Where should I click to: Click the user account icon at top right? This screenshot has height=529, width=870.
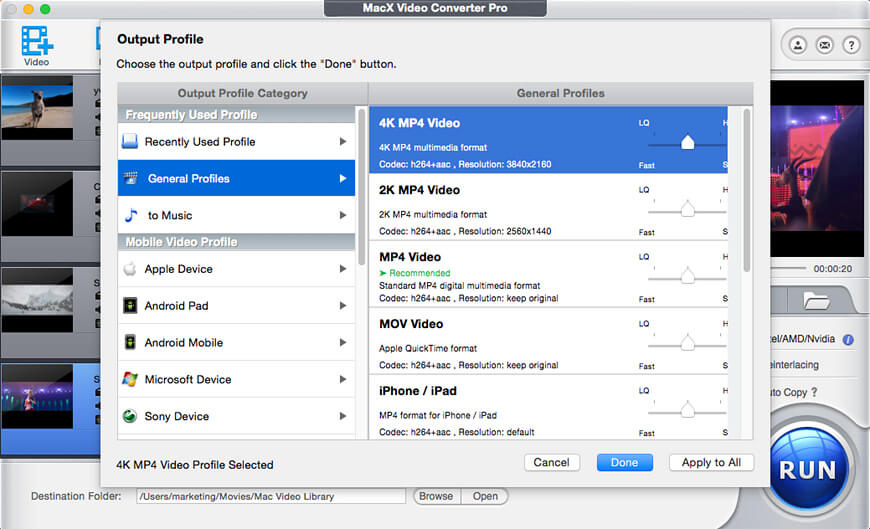point(798,45)
